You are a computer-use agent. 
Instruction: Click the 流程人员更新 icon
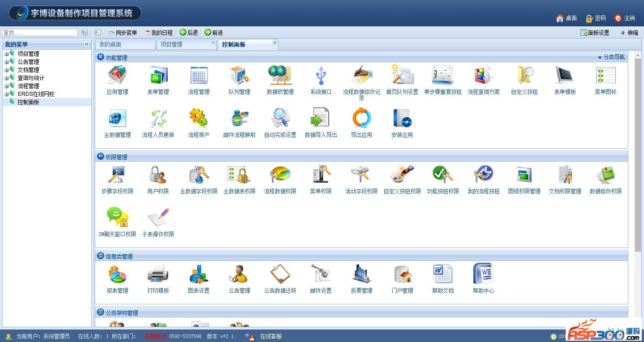pyautogui.click(x=158, y=118)
